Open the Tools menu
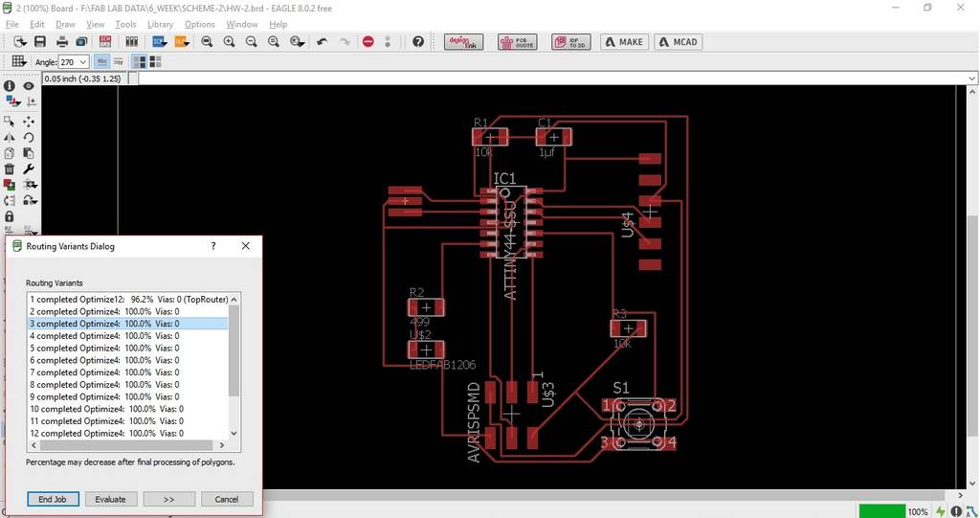 pyautogui.click(x=125, y=24)
